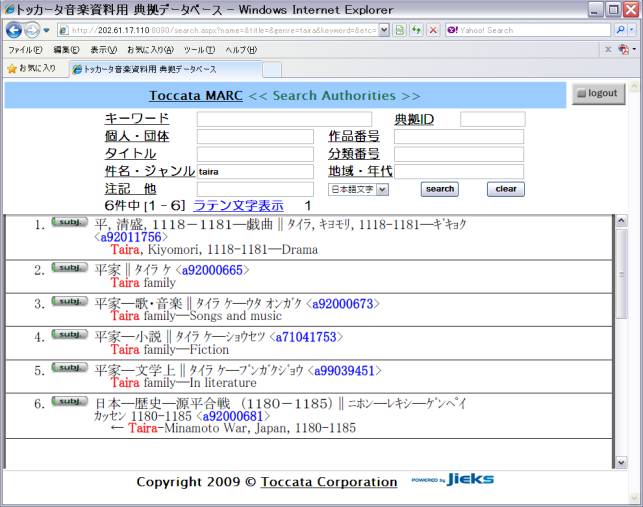Click the Toccata MARC header link
The width and height of the screenshot is (643, 507).
[x=196, y=96]
